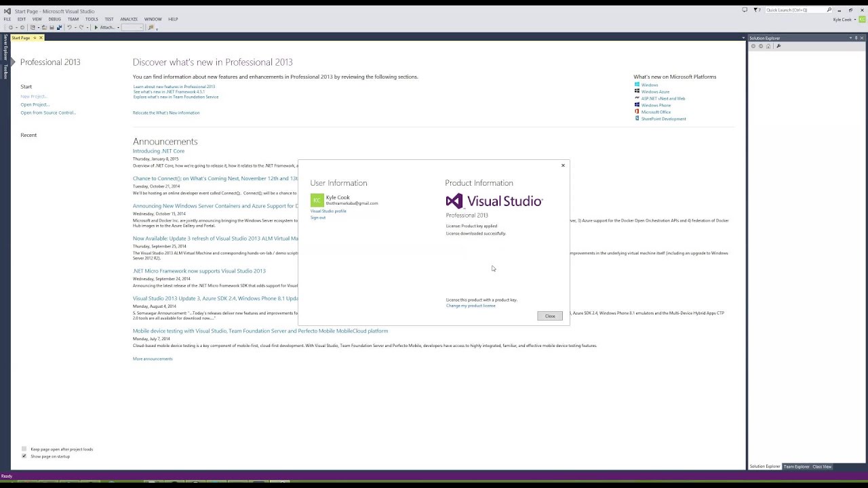Open Visual Studio profile link

tap(328, 211)
